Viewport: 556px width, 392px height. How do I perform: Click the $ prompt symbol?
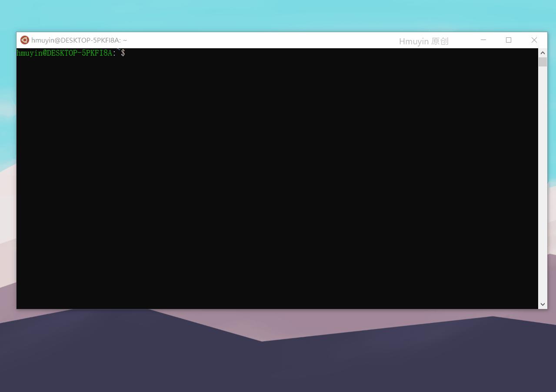(x=123, y=53)
